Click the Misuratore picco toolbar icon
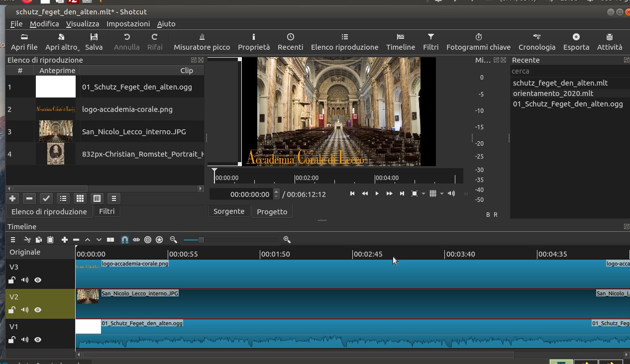 tap(202, 37)
